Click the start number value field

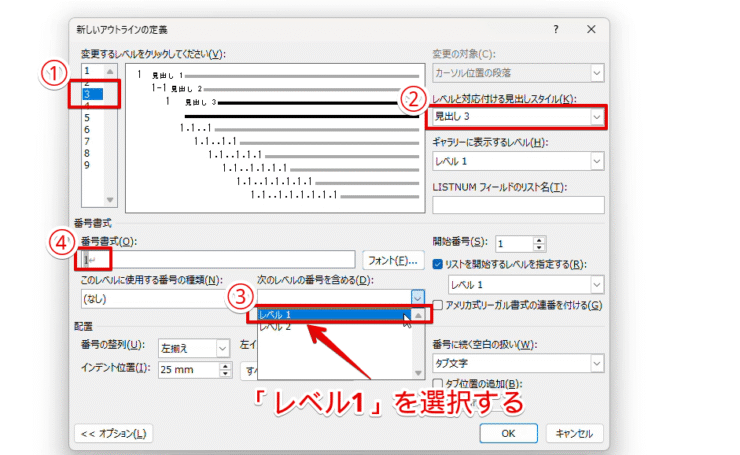pyautogui.click(x=514, y=244)
